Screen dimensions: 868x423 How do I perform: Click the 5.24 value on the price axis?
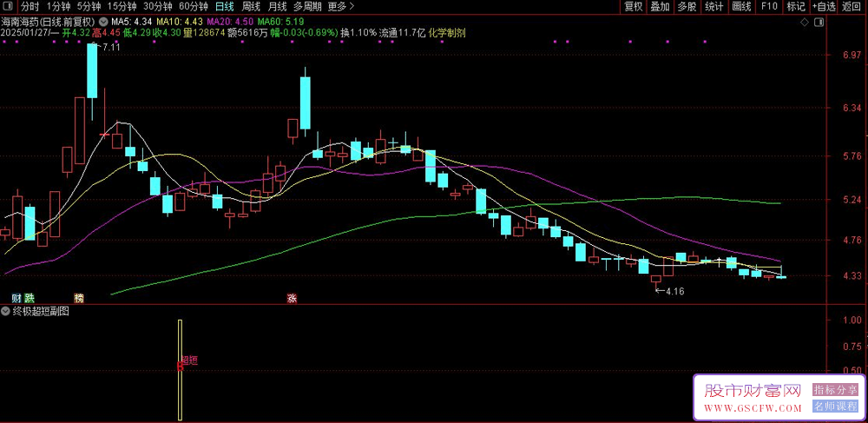click(x=853, y=199)
